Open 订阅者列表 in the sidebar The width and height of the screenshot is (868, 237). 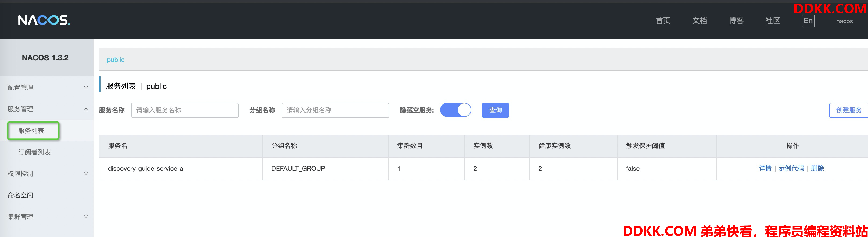(34, 152)
